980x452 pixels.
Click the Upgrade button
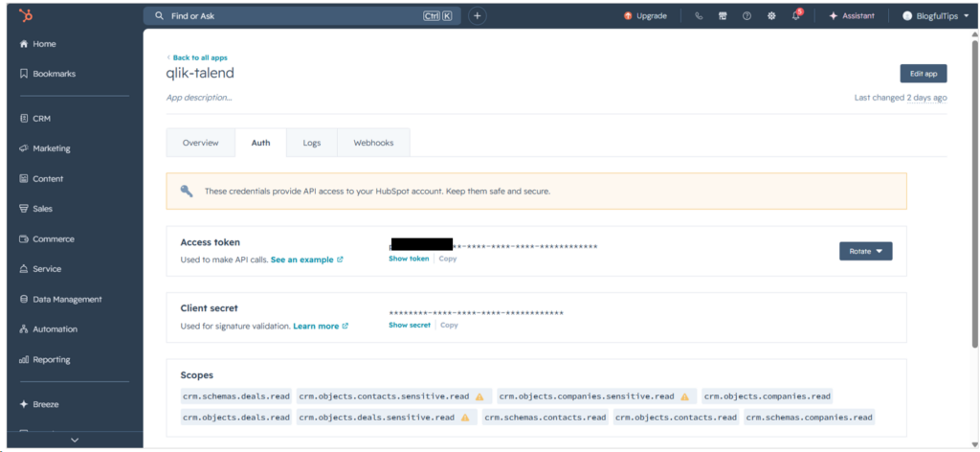pos(646,16)
